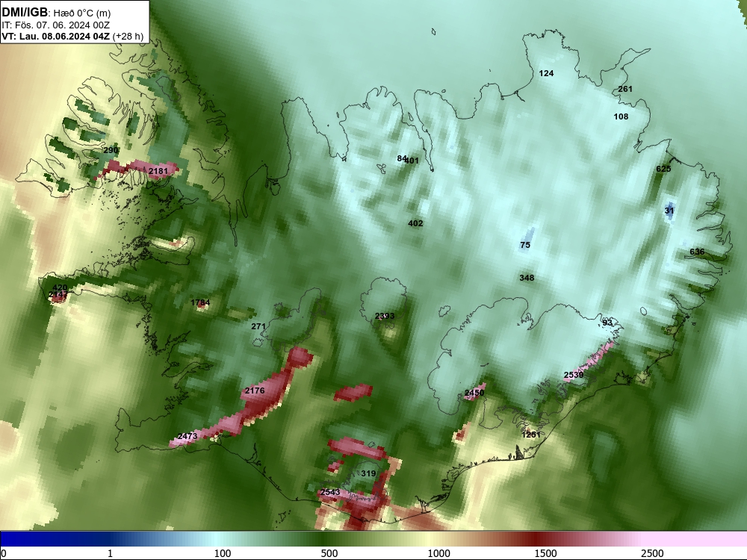Click the legend label 1000
This screenshot has width=747, height=560.
(x=438, y=553)
